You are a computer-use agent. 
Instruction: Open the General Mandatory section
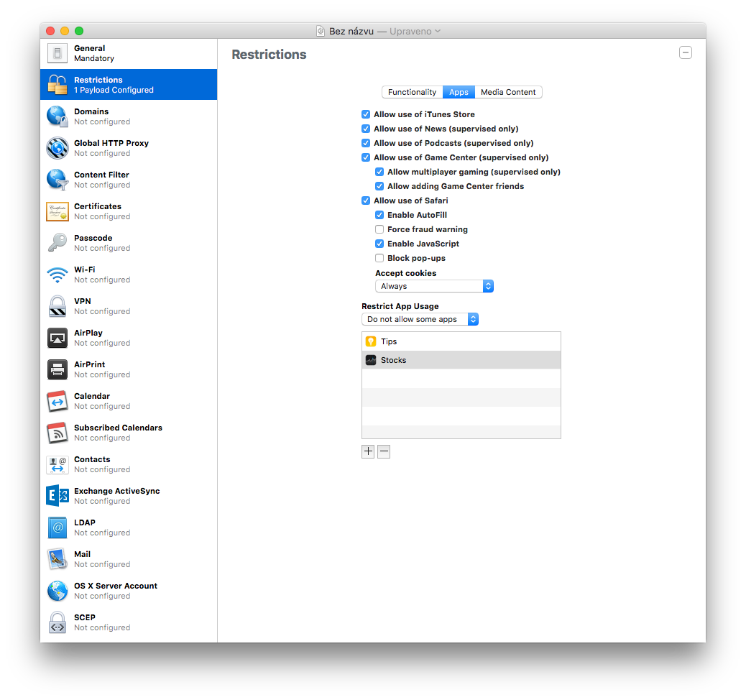pyautogui.click(x=129, y=53)
